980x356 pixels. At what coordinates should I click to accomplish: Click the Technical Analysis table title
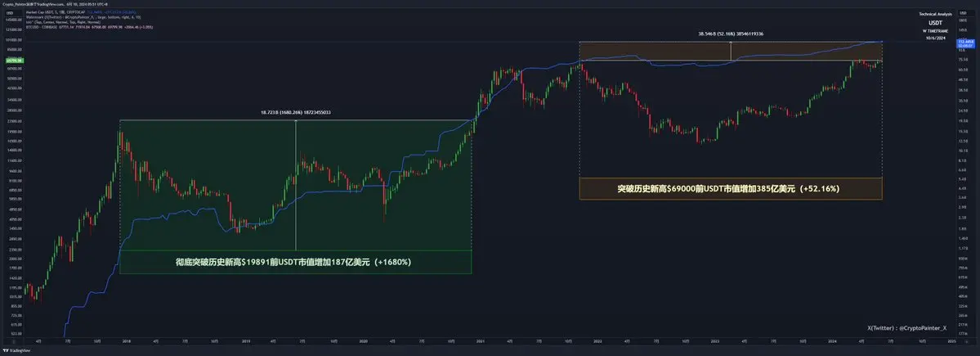(936, 15)
